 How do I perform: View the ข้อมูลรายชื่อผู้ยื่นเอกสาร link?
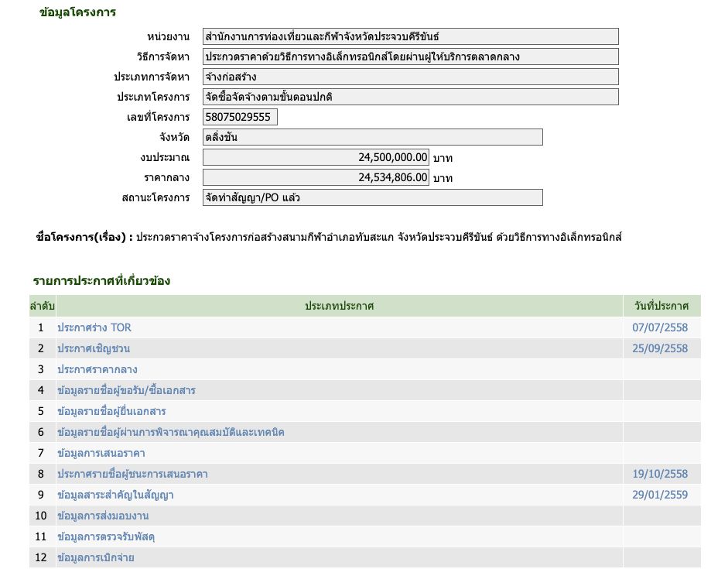(x=111, y=411)
